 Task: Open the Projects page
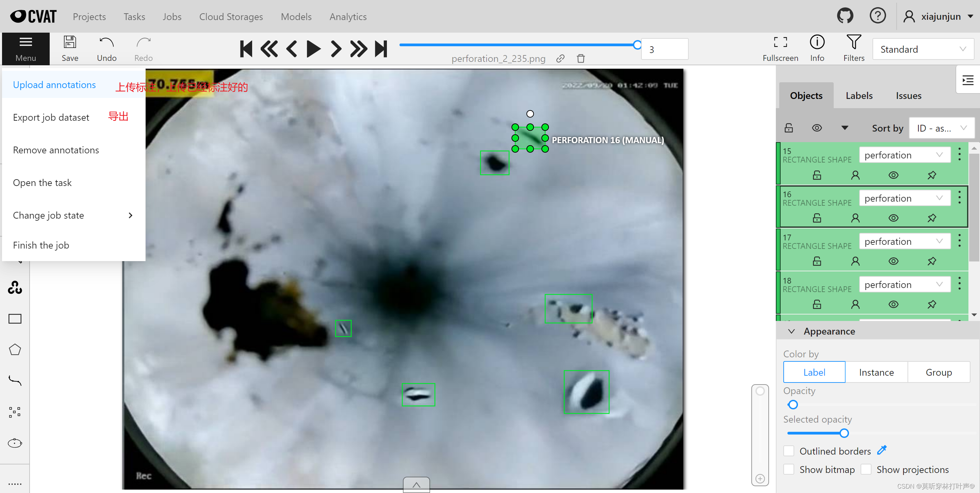(x=89, y=16)
